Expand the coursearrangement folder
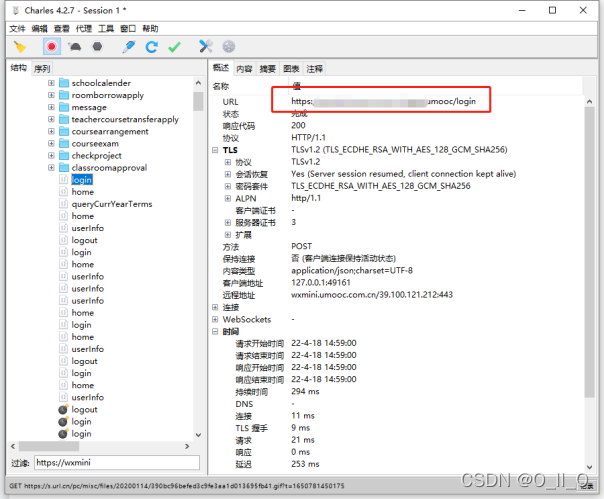Viewport: 604px width, 499px height. [x=51, y=131]
